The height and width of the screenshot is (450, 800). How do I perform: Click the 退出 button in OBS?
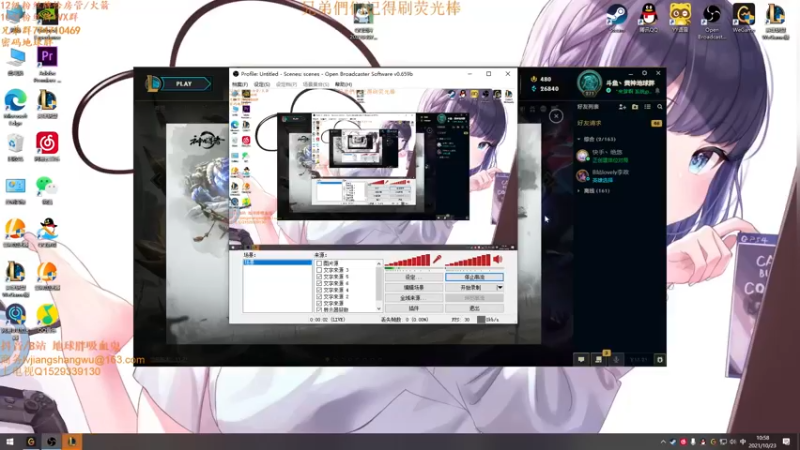click(474, 308)
